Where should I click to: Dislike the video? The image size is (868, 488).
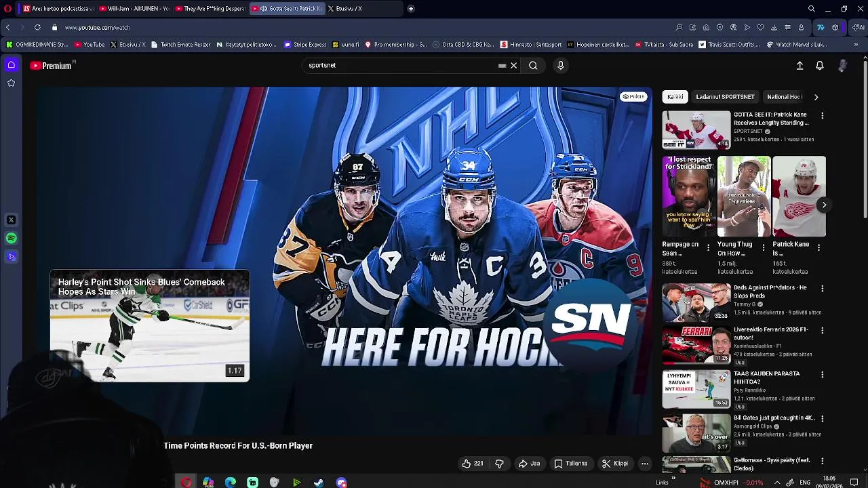tap(500, 464)
